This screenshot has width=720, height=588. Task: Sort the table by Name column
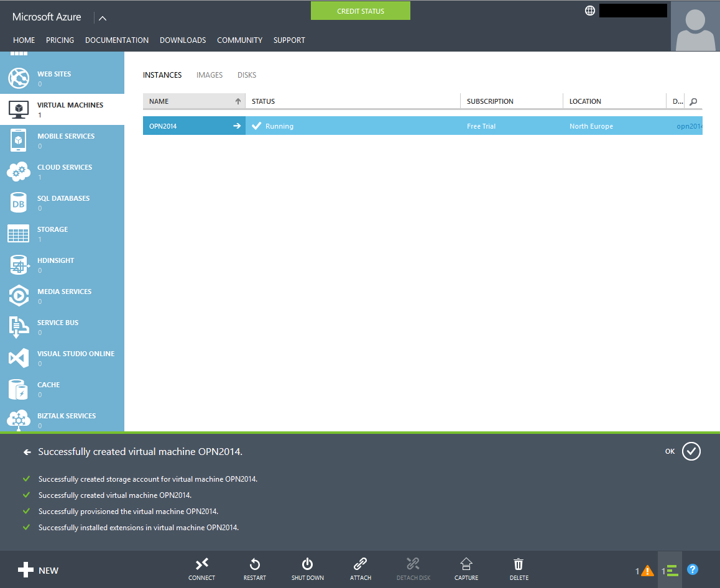point(194,101)
